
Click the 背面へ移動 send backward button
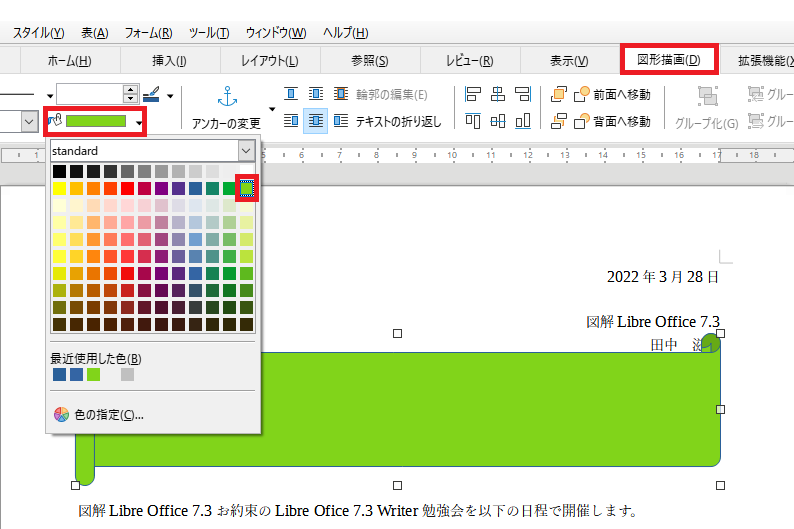pyautogui.click(x=613, y=121)
